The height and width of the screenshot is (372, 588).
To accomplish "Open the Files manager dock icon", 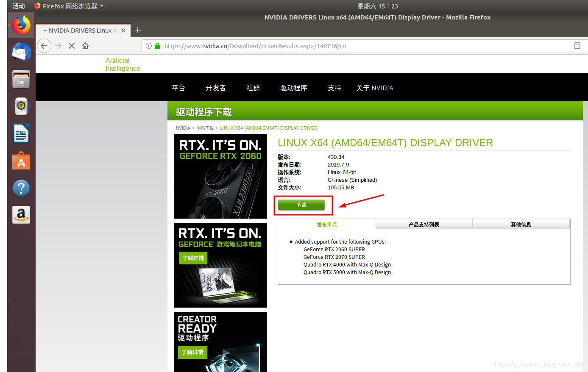I will click(x=21, y=79).
